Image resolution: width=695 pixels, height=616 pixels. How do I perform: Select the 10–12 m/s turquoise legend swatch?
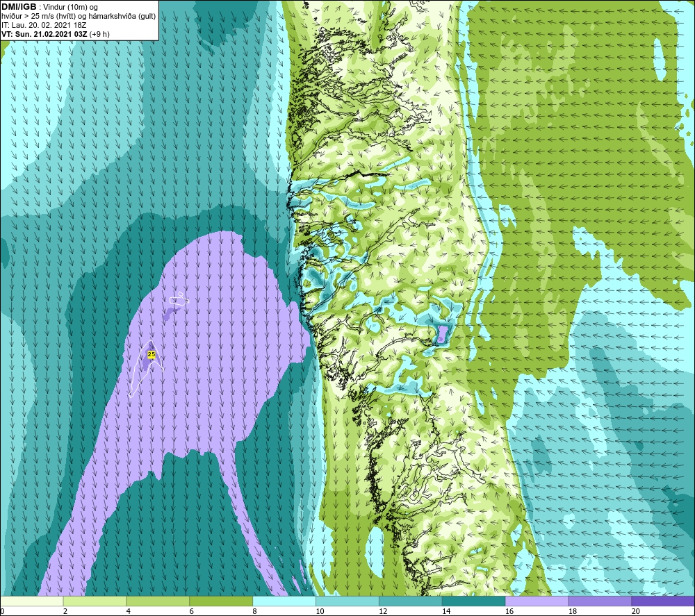click(347, 601)
